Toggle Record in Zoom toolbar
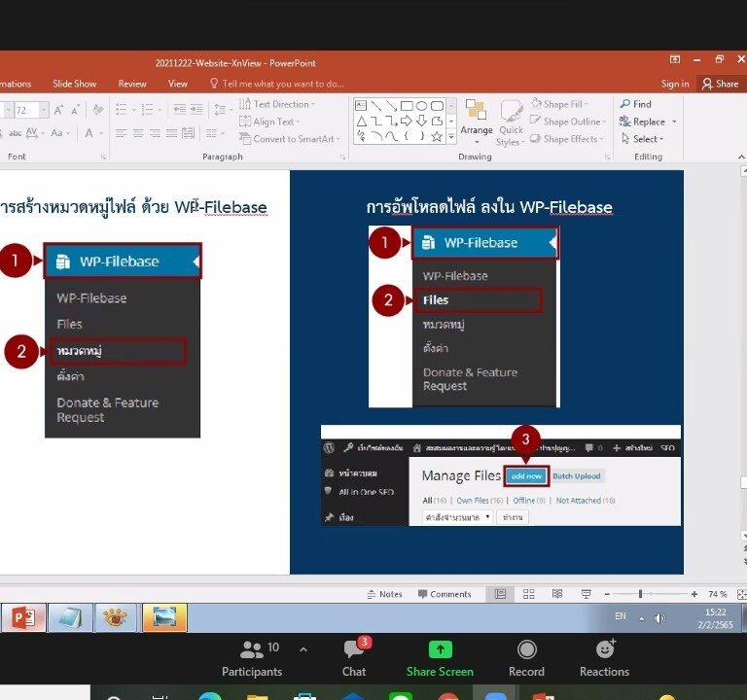The height and width of the screenshot is (700, 747). click(x=526, y=658)
